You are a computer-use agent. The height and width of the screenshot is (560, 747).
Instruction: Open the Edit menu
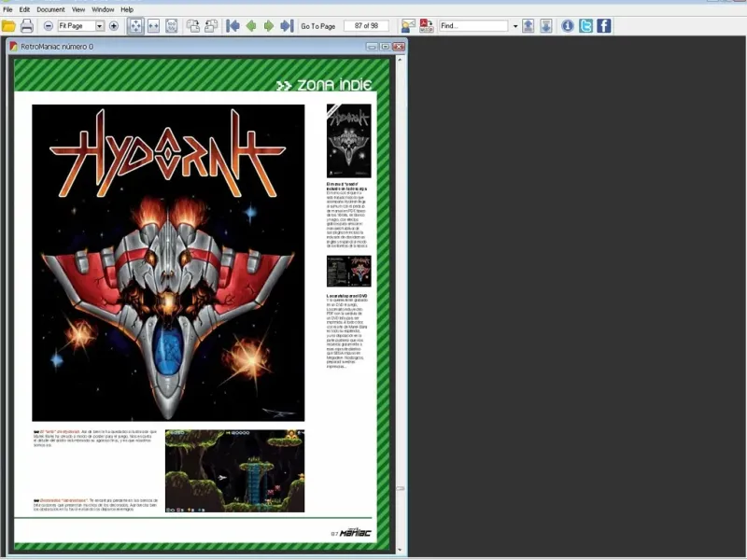[x=24, y=9]
